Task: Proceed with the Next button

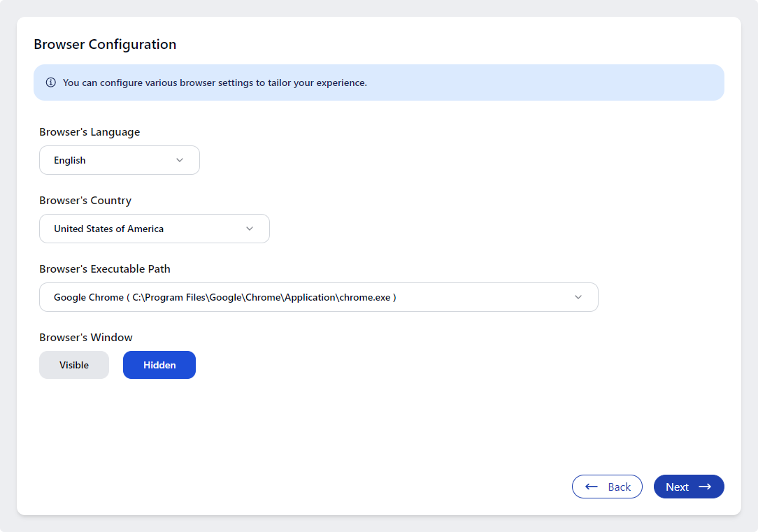Action: [x=688, y=487]
